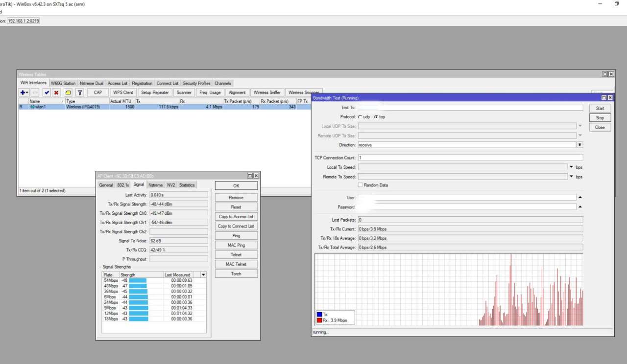This screenshot has height=364, width=627.
Task: Select the tcp protocol radio button
Action: [x=376, y=117]
